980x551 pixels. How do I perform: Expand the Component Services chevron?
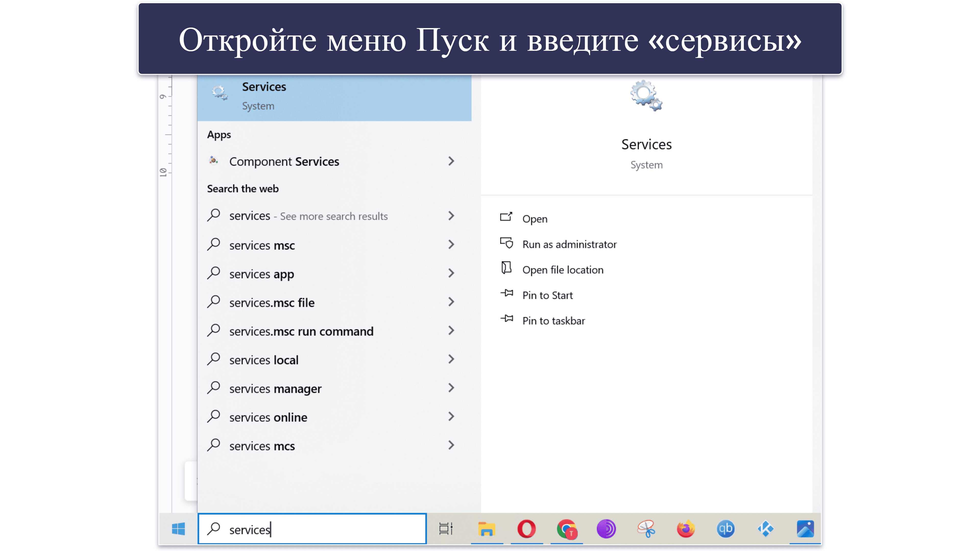[451, 161]
